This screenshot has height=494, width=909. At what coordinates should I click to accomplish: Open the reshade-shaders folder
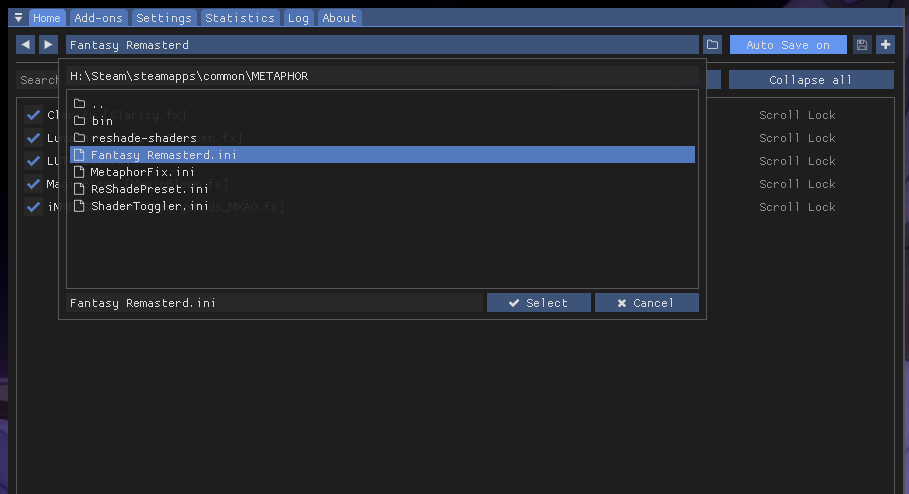pos(382,138)
